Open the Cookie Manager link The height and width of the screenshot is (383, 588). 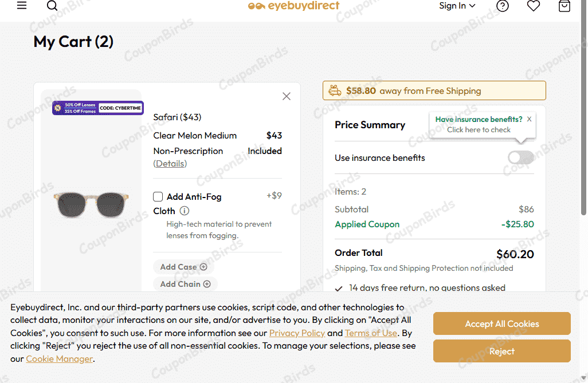[59, 359]
